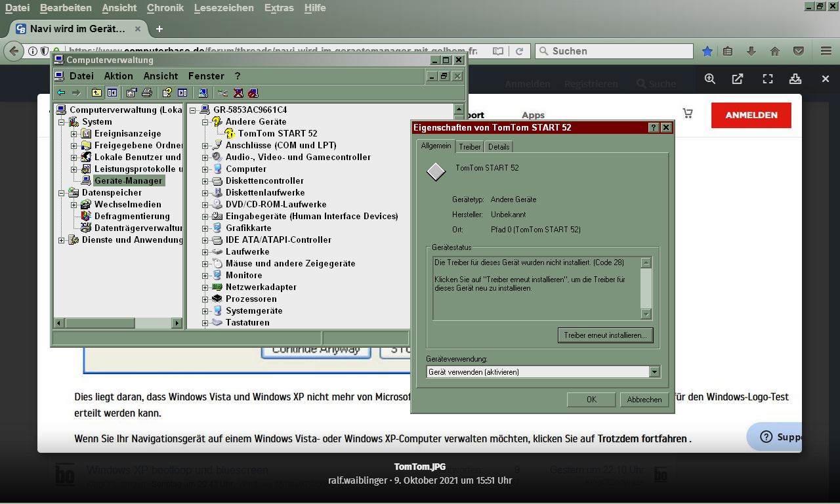This screenshot has height=504, width=840.
Task: Open the Firefox Lesezeichen menu
Action: [224, 8]
